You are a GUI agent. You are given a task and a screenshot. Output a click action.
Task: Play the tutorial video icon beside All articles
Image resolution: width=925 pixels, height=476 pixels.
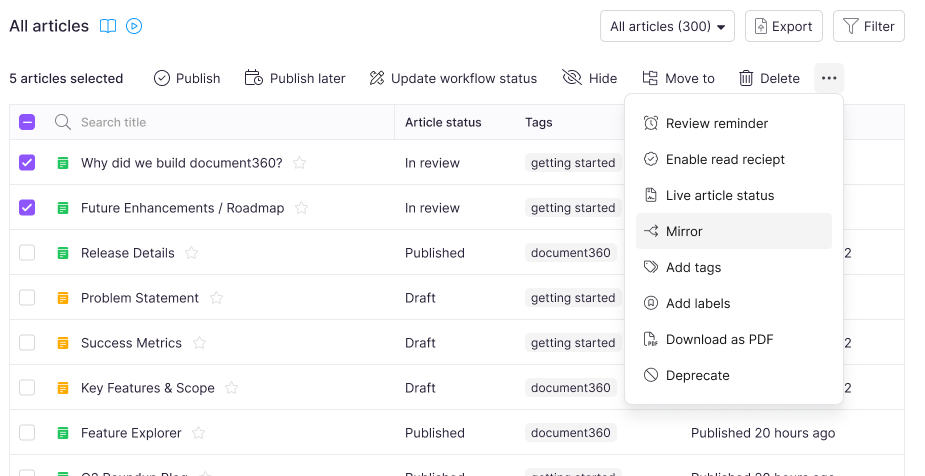pos(134,26)
